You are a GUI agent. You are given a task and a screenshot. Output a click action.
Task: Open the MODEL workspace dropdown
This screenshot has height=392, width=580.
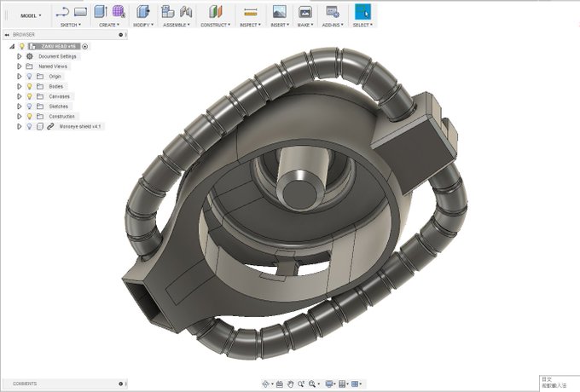[31, 15]
